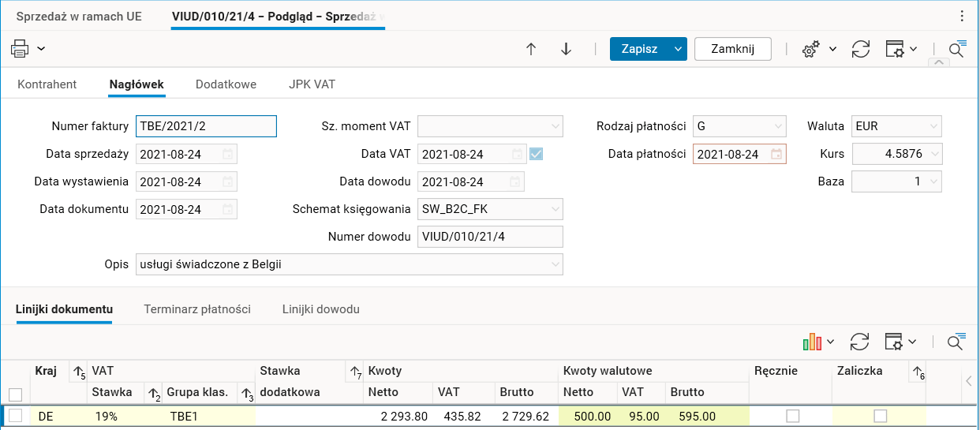Toggle the checkbox next to Data VAT

(x=537, y=154)
